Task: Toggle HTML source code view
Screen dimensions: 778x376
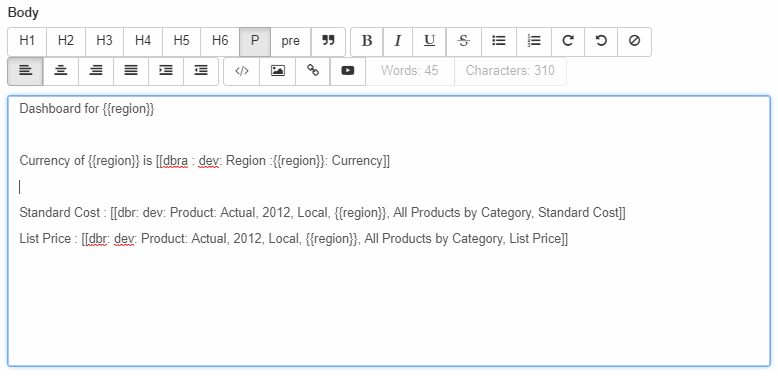Action: tap(242, 71)
